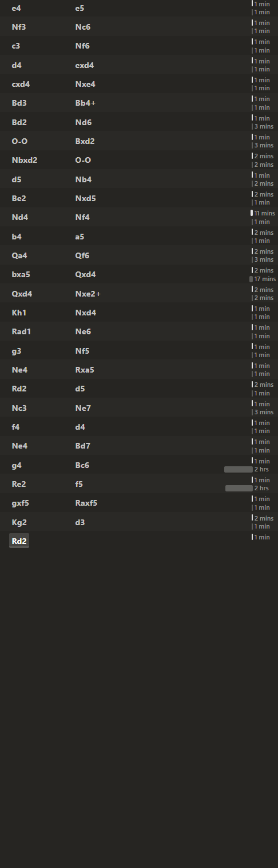Jump to White's move bxa5
The height and width of the screenshot is (868, 278).
tap(21, 274)
